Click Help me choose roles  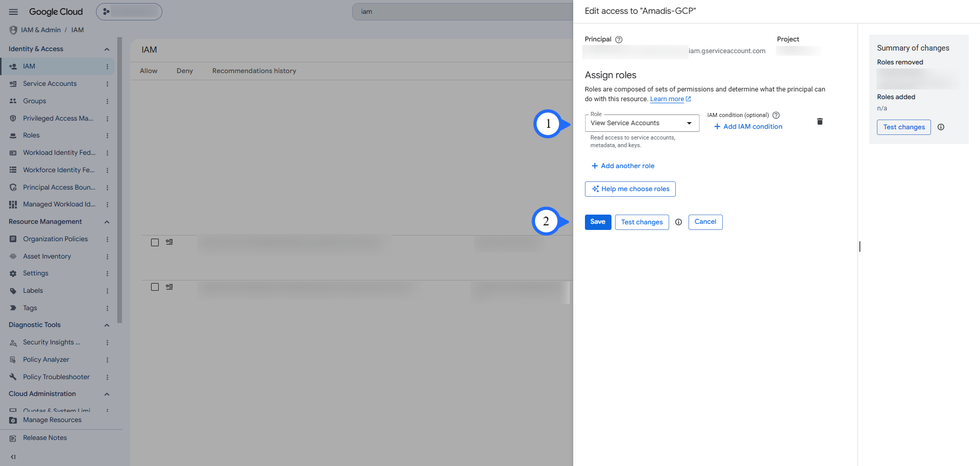(x=630, y=189)
